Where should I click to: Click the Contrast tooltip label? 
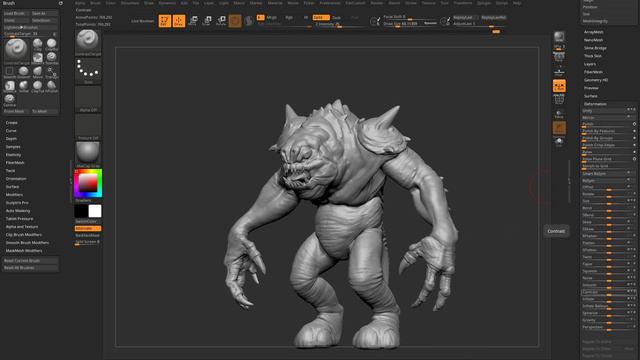pos(556,231)
